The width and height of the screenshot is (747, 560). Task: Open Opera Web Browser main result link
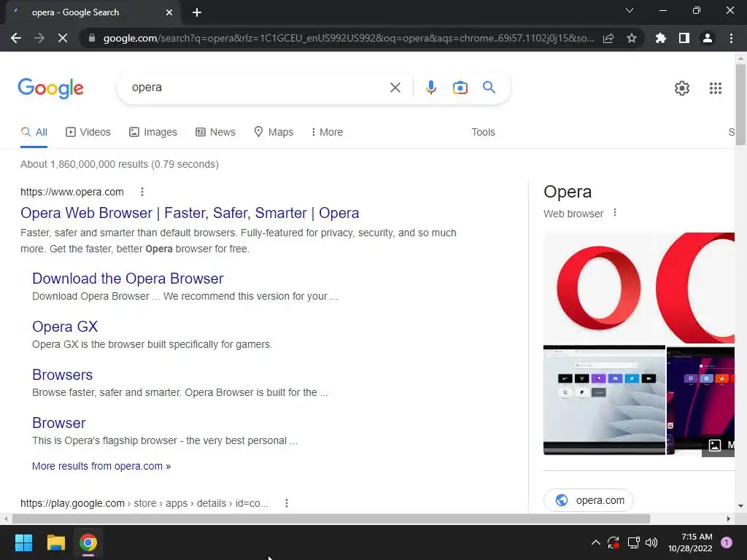coord(190,213)
